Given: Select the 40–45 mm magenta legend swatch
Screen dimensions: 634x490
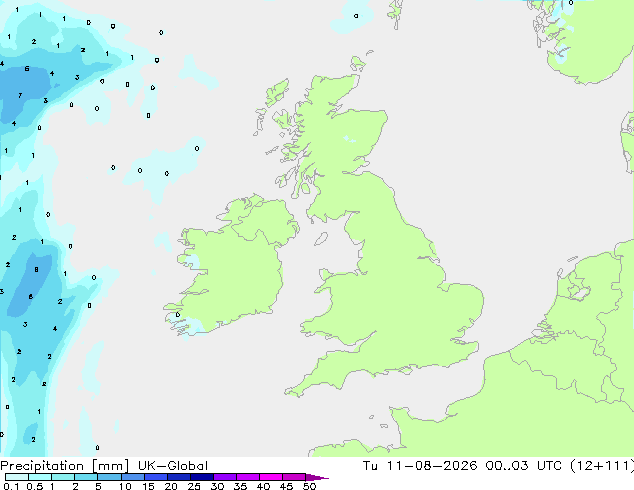Looking at the screenshot, I should click(x=271, y=477).
